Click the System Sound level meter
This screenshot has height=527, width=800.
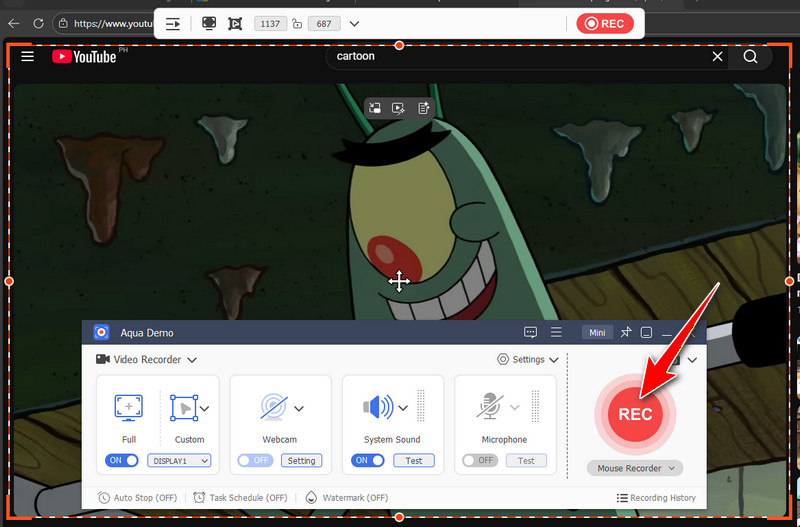pyautogui.click(x=421, y=406)
